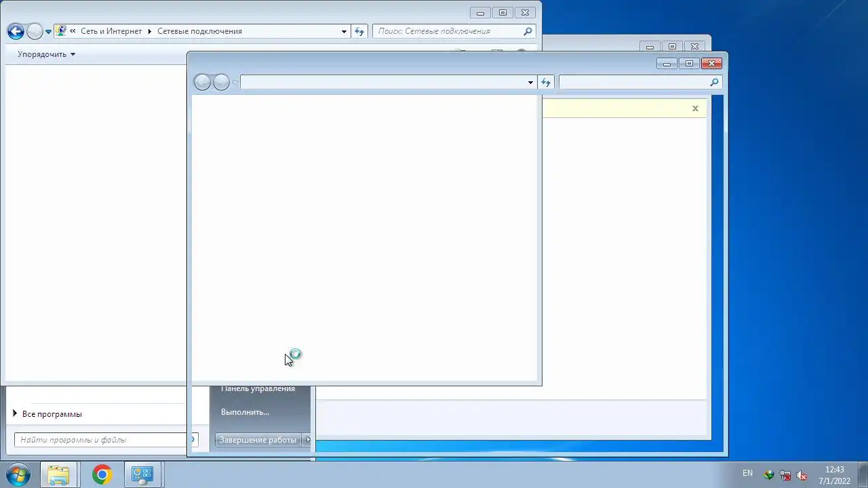
Task: Maximize the Сетевые подключения window
Action: click(502, 12)
